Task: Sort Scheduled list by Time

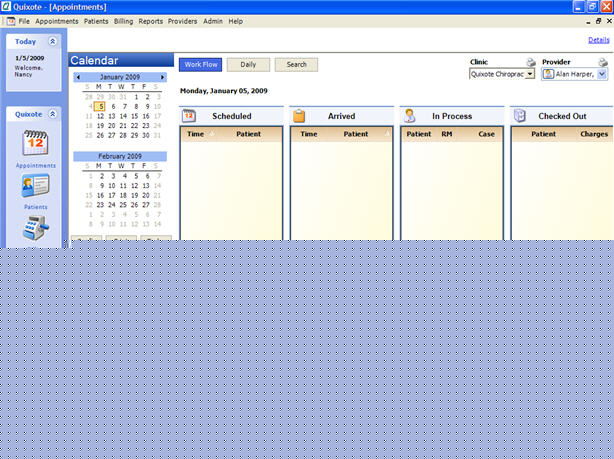Action: 195,134
